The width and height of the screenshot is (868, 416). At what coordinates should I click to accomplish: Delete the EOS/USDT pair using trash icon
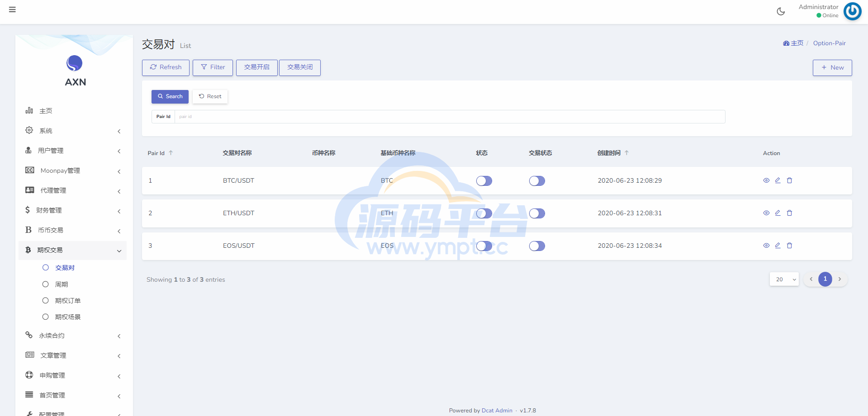(789, 246)
